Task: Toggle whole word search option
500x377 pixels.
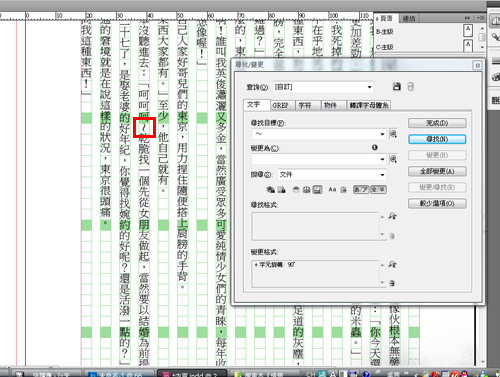Action: point(343,190)
